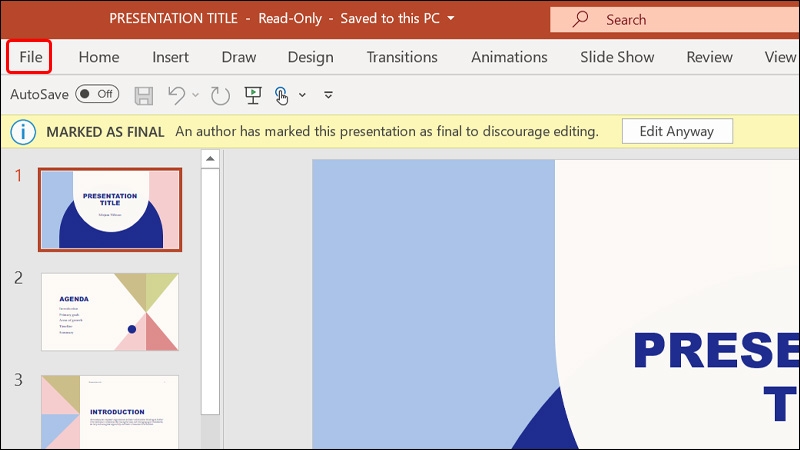Select slide 3 Introduction thumbnail
This screenshot has height=450, width=800.
pos(110,412)
